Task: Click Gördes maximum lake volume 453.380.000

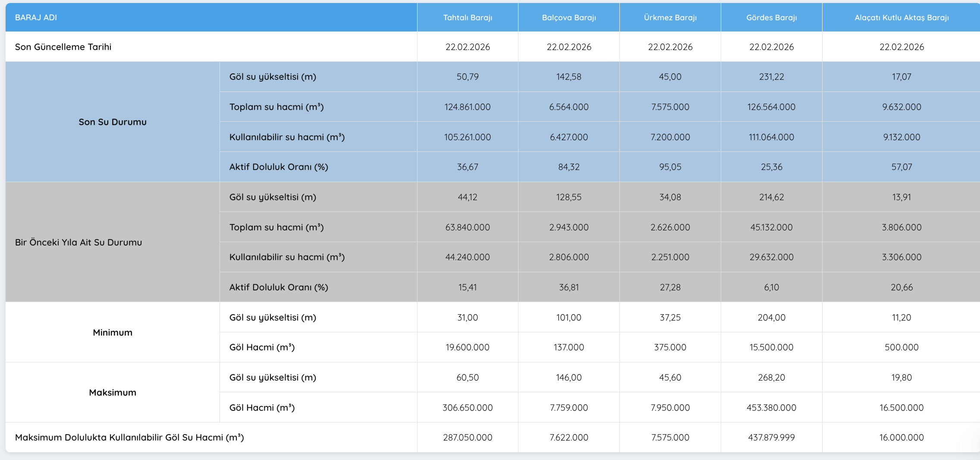Action: tap(771, 408)
